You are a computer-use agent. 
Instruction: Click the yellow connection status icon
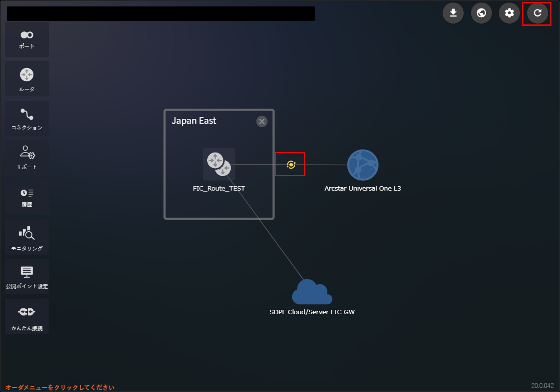291,165
